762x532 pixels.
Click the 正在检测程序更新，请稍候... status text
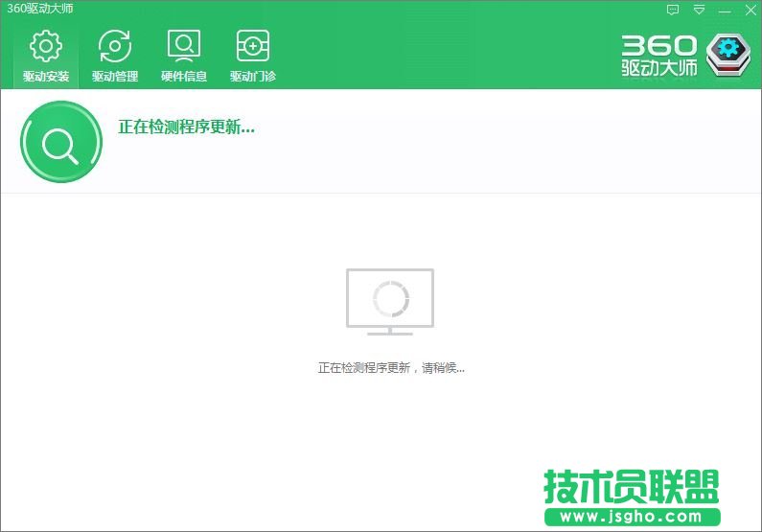click(391, 368)
